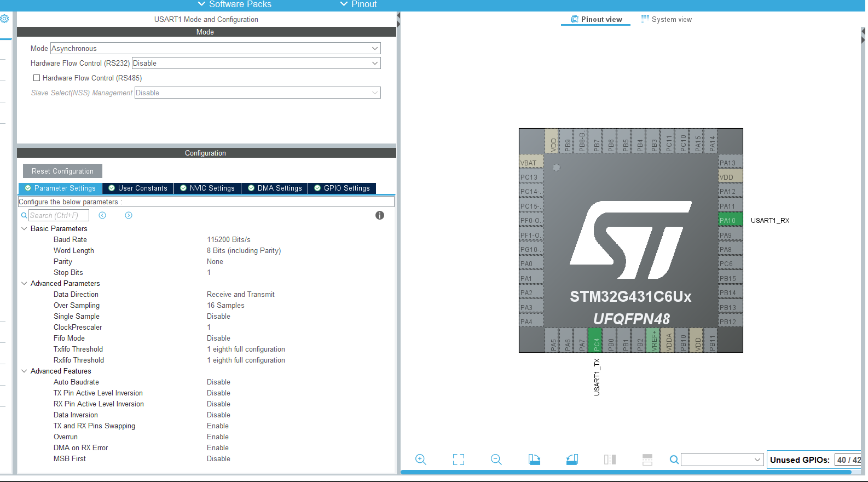This screenshot has height=482, width=868.
Task: Open the settings gear icon
Action: pyautogui.click(x=4, y=19)
